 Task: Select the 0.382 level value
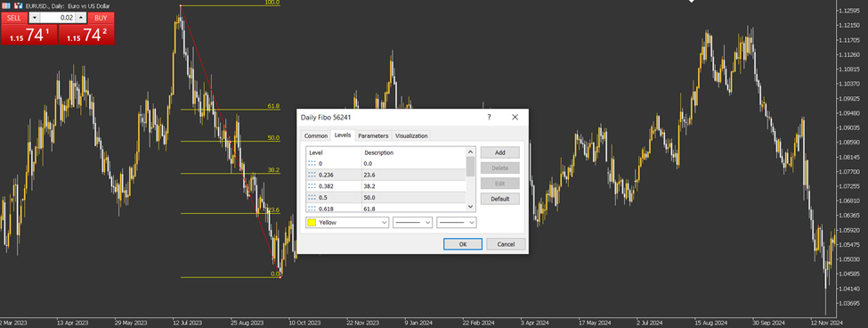pos(327,185)
